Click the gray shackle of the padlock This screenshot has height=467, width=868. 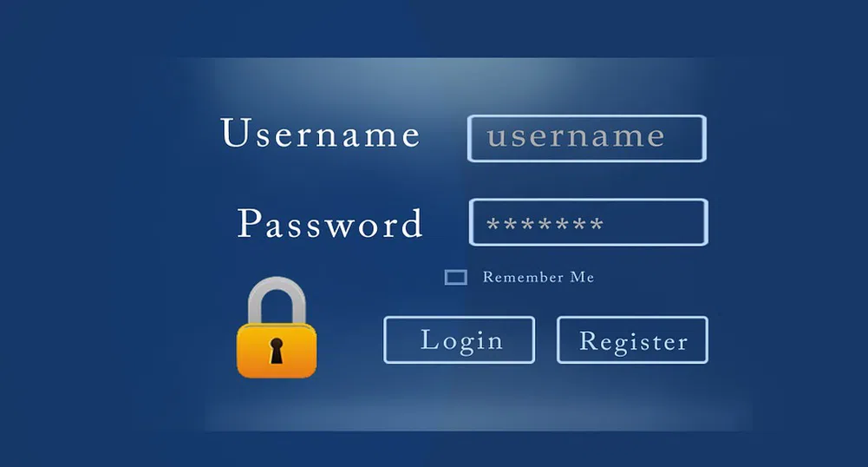[277, 299]
